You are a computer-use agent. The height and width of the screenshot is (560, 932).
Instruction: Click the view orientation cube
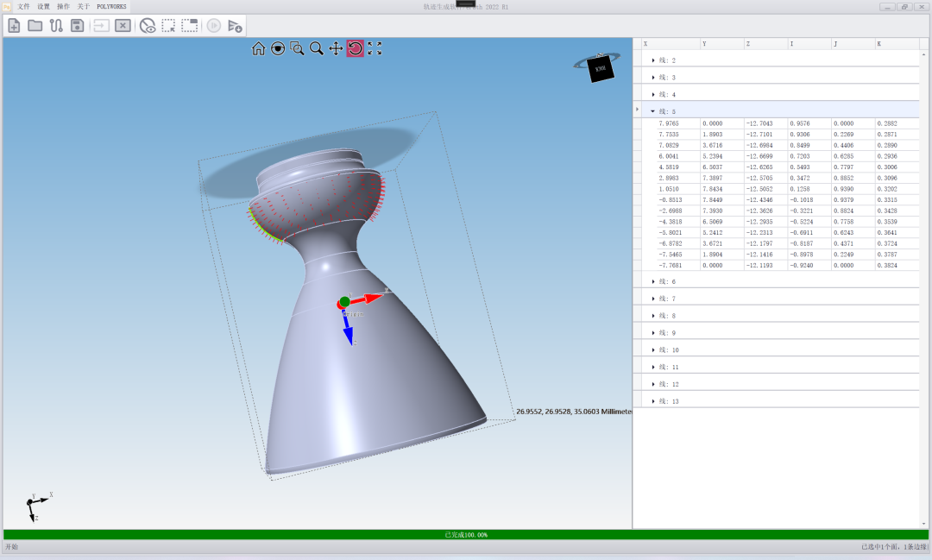point(600,68)
